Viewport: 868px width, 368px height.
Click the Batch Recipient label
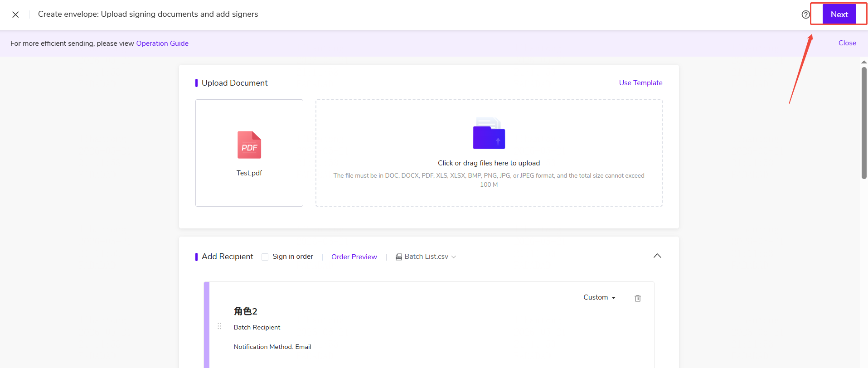(x=257, y=327)
